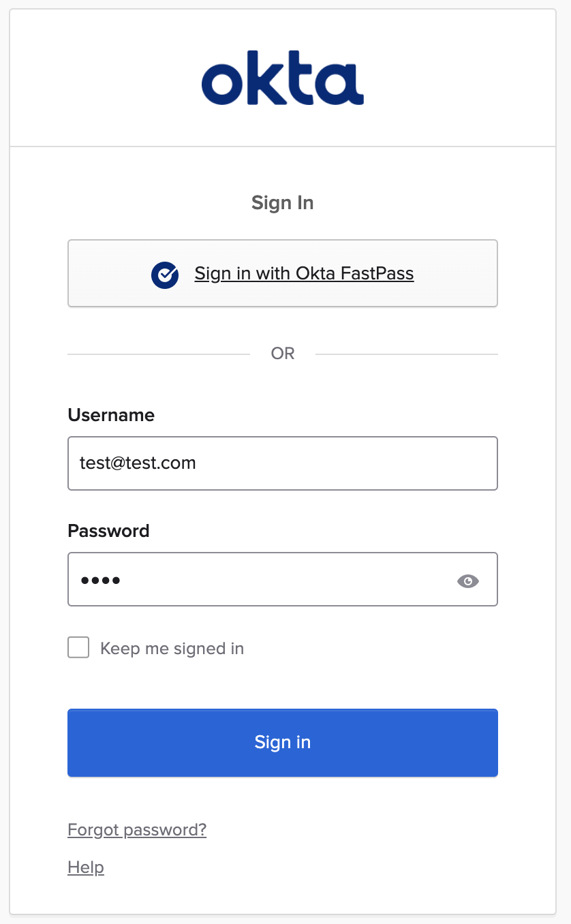The image size is (571, 924).
Task: Open the Help link
Action: tap(86, 867)
